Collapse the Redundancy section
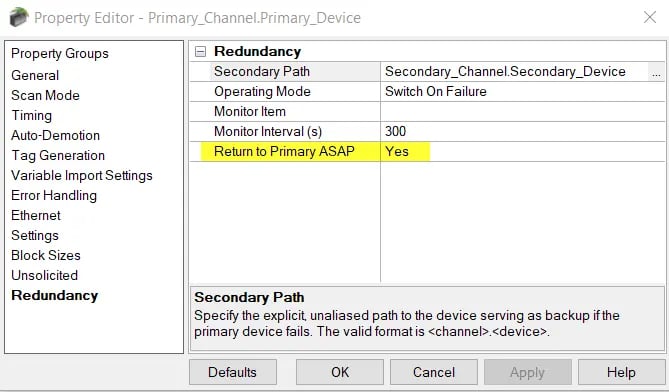This screenshot has width=669, height=392. point(200,52)
